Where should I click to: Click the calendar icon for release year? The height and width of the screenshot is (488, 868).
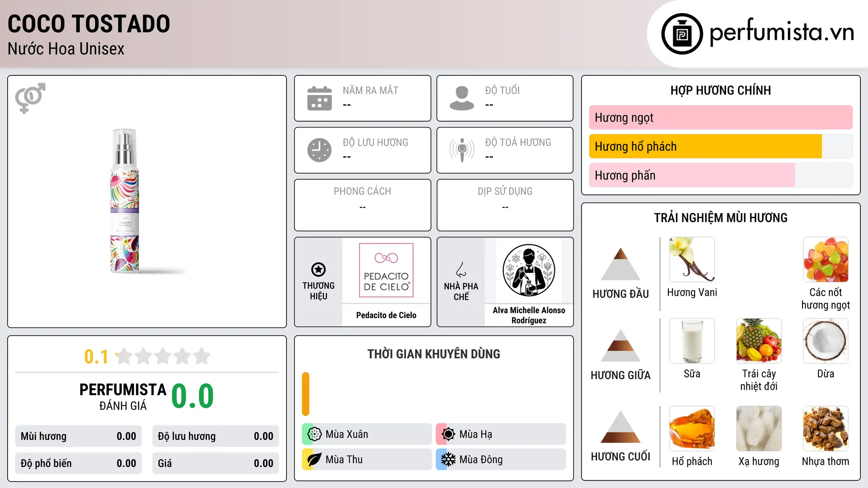320,98
